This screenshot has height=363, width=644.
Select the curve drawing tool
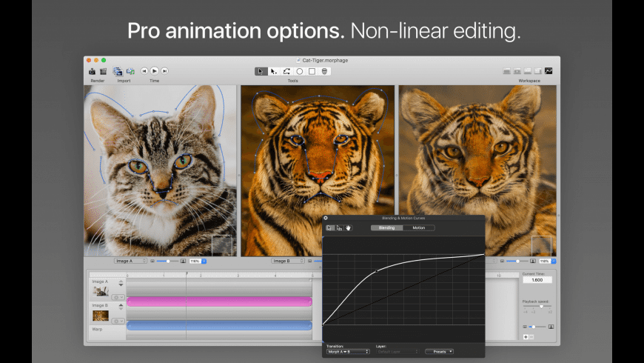click(x=286, y=72)
